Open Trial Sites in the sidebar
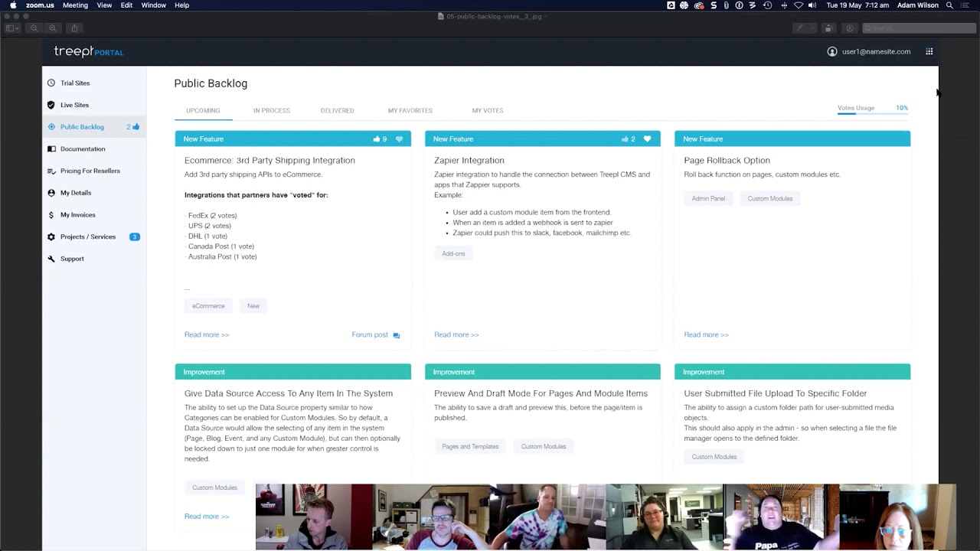The height and width of the screenshot is (551, 980). (x=75, y=83)
